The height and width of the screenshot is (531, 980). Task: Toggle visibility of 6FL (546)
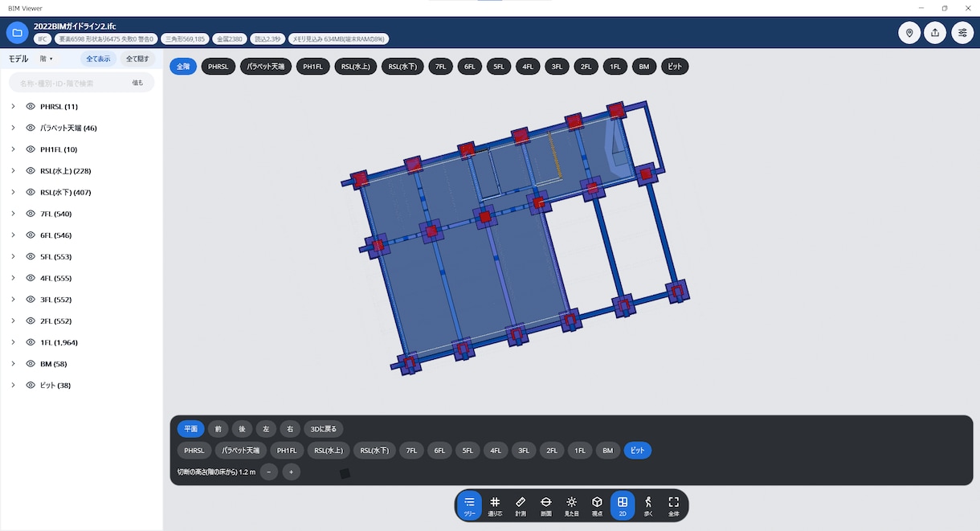pyautogui.click(x=31, y=235)
